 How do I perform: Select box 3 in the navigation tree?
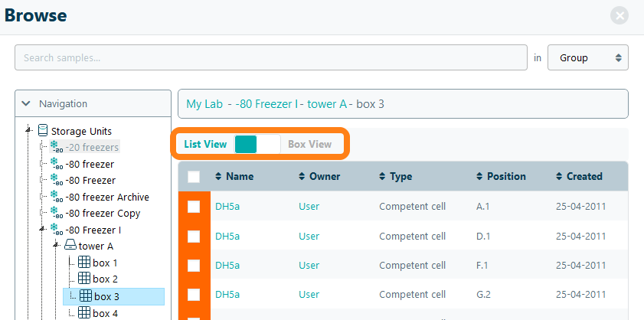click(106, 296)
